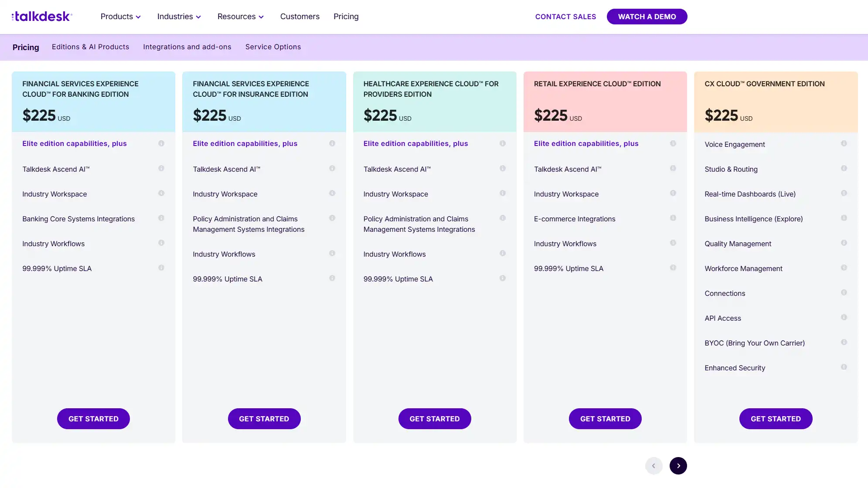Show info for Talkdesk Ascend AI in Banking edition

tap(161, 168)
